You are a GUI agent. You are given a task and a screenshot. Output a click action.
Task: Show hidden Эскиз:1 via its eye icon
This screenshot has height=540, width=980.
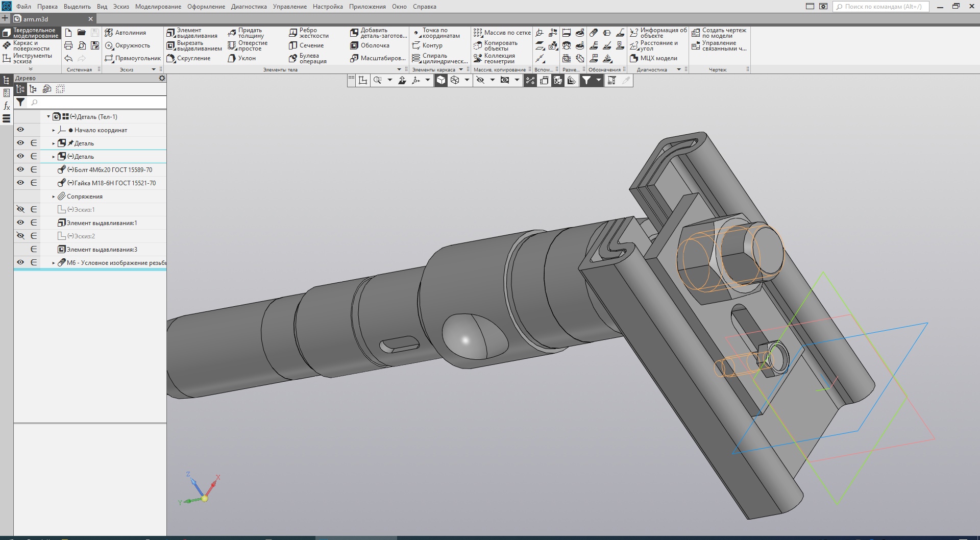click(x=20, y=209)
